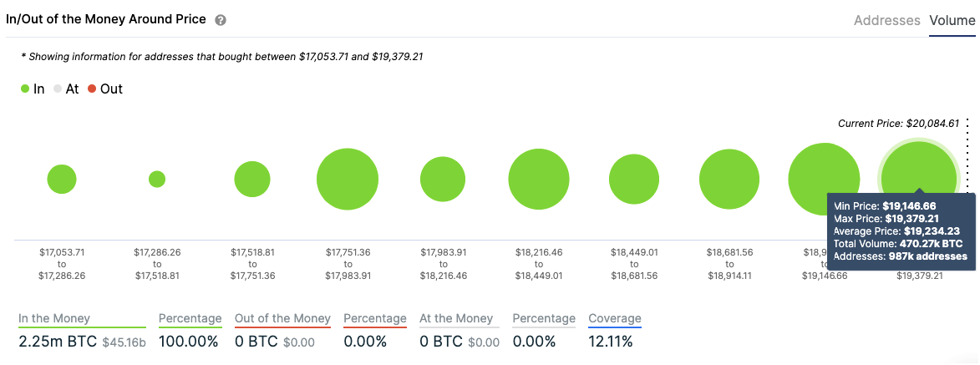Click the Out of the Money label
This screenshot has height=365, width=980.
[x=282, y=318]
